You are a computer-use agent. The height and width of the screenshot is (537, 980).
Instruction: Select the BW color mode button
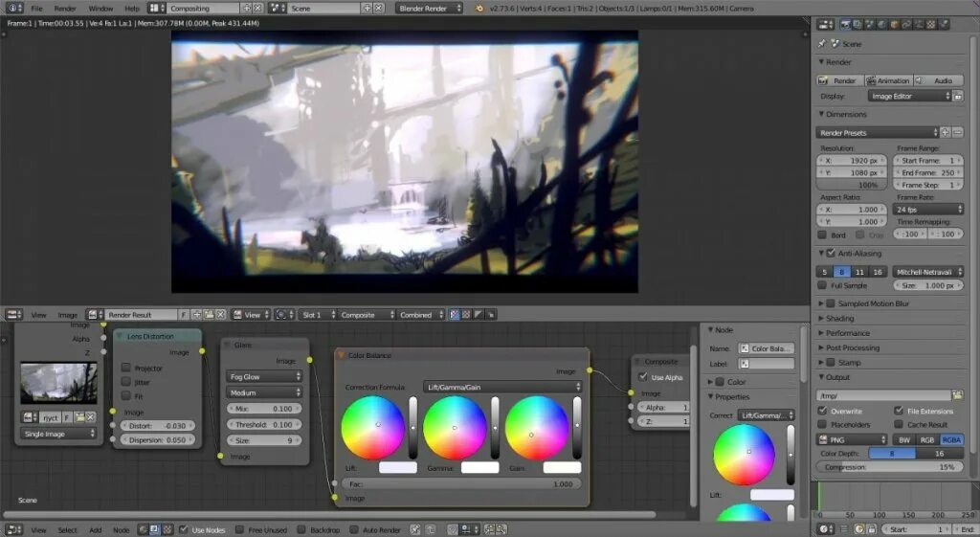(904, 439)
